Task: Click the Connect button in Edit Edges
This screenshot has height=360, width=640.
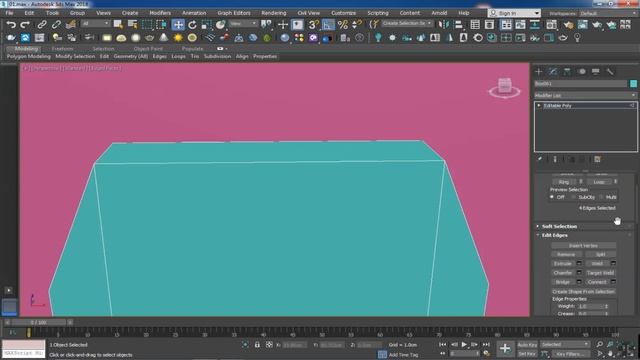Action: (x=597, y=282)
